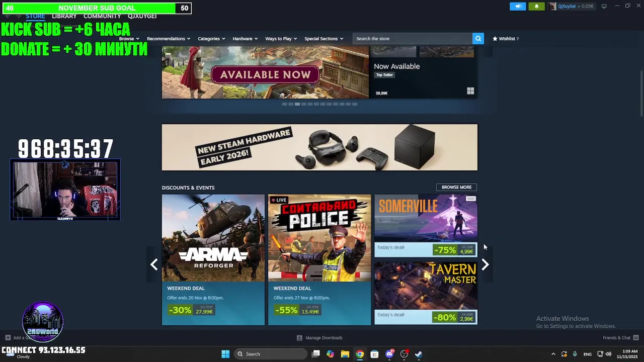Image resolution: width=644 pixels, height=362 pixels.
Task: Open the Tavern Master today's deal card
Action: (426, 293)
